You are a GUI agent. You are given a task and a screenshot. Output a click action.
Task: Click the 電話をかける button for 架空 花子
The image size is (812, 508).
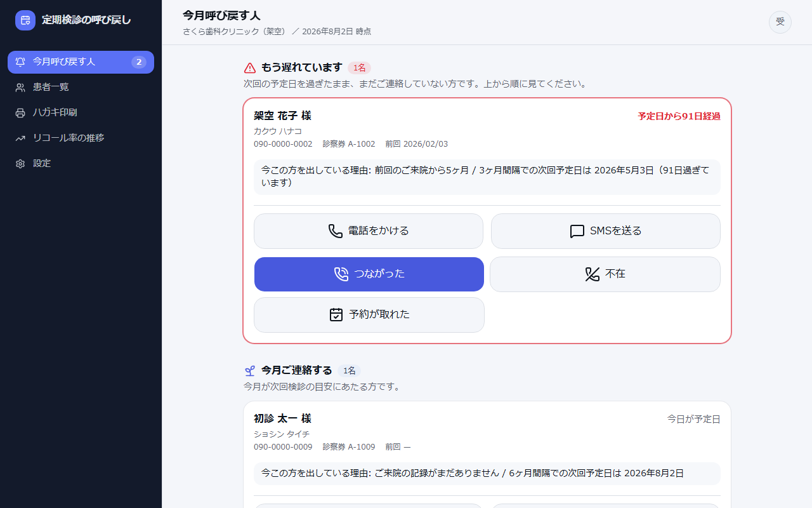click(x=369, y=231)
